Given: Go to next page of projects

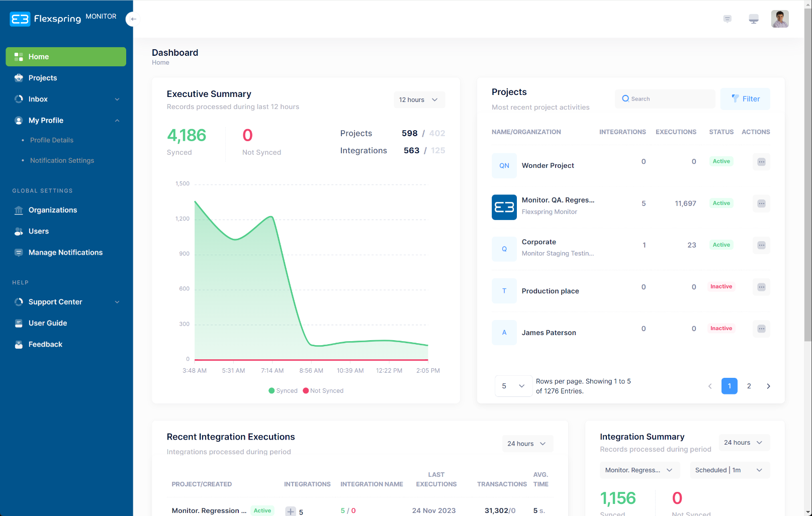Looking at the screenshot, I should click(x=768, y=386).
